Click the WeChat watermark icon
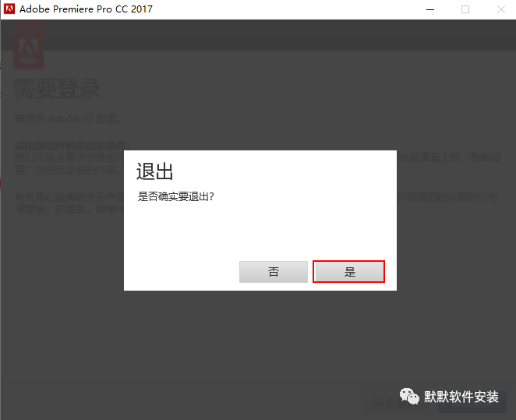 point(409,396)
